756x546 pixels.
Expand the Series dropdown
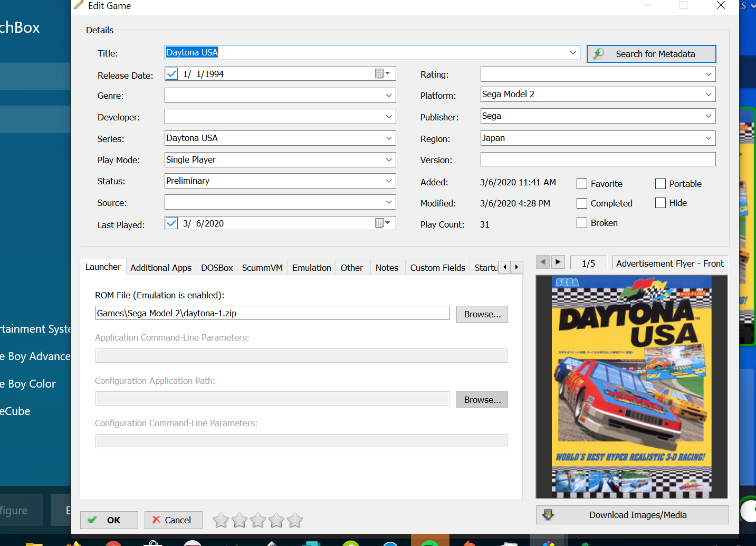pyautogui.click(x=389, y=138)
